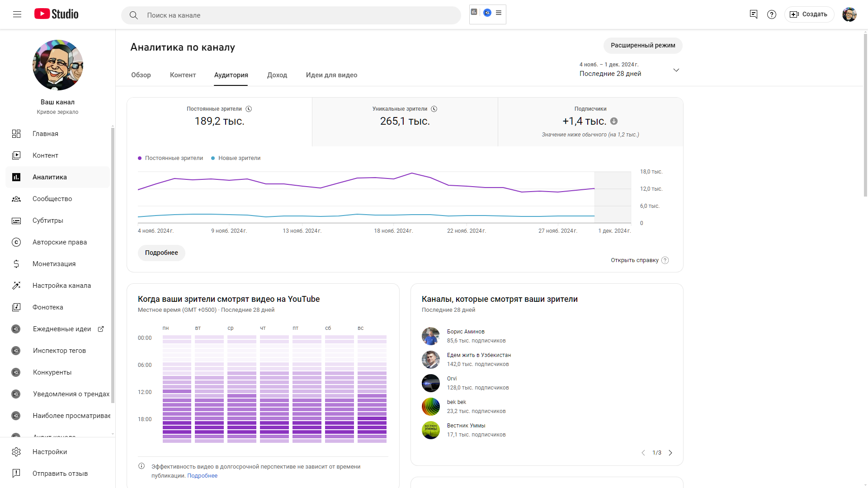Open the comments notification icon in header
Viewport: 868px width, 488px height.
pos(754,14)
